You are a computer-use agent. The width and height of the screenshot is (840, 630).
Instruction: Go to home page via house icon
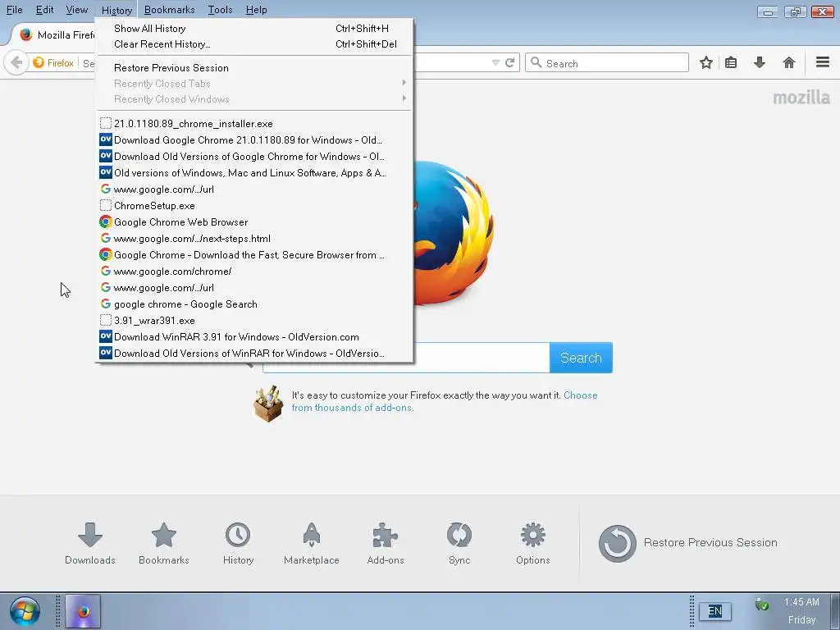click(788, 62)
